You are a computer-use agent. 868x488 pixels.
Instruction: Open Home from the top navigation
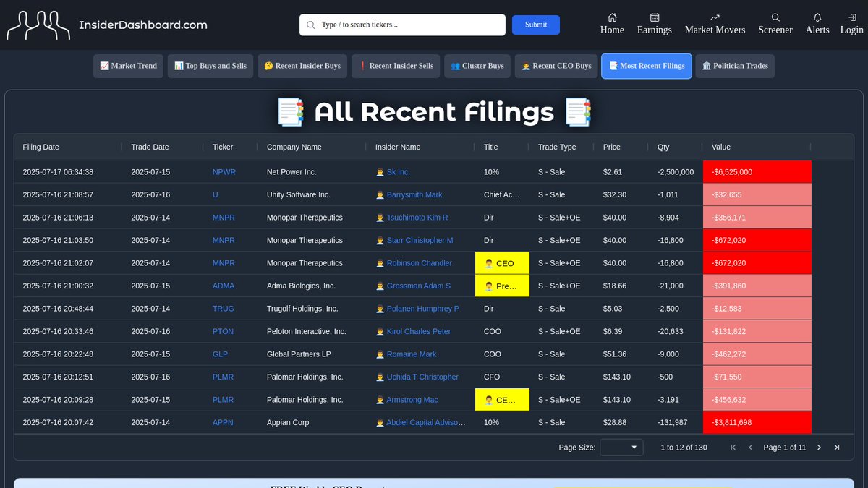point(612,24)
